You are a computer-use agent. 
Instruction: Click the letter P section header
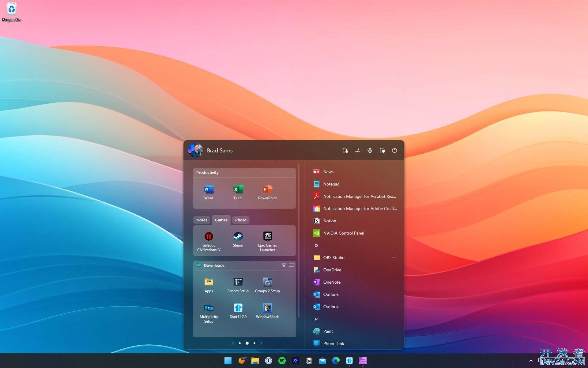coord(316,319)
